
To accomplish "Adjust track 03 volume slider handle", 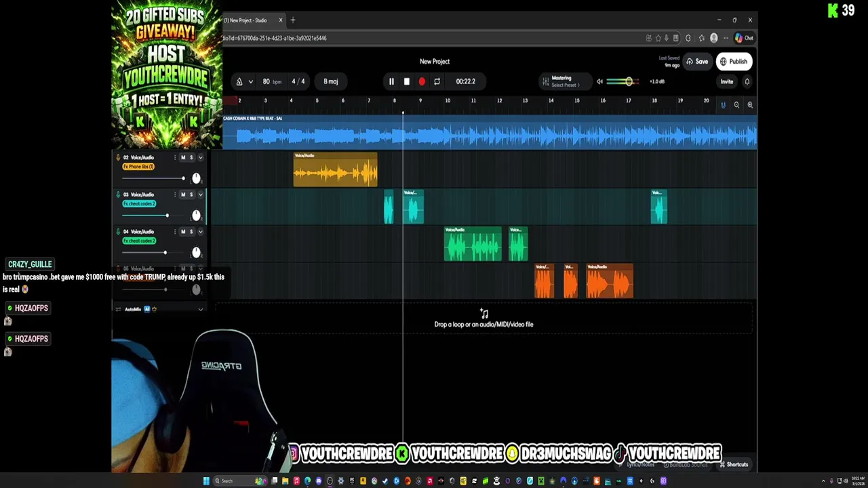I will (x=167, y=216).
